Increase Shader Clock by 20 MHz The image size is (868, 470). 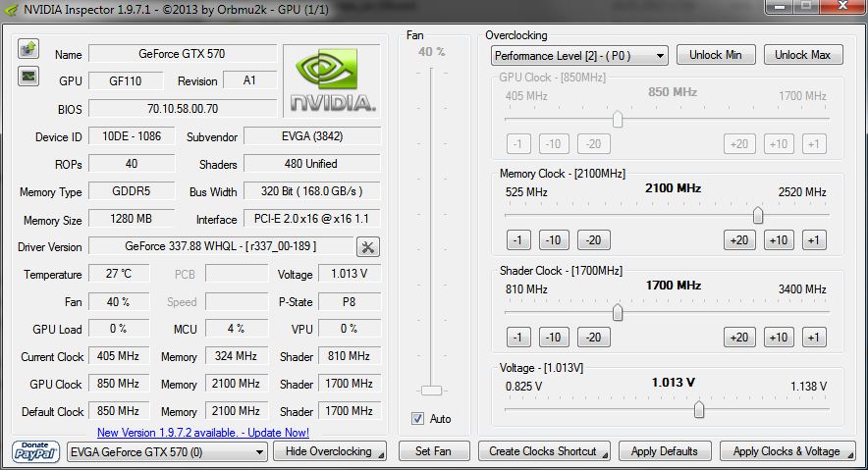click(x=739, y=338)
